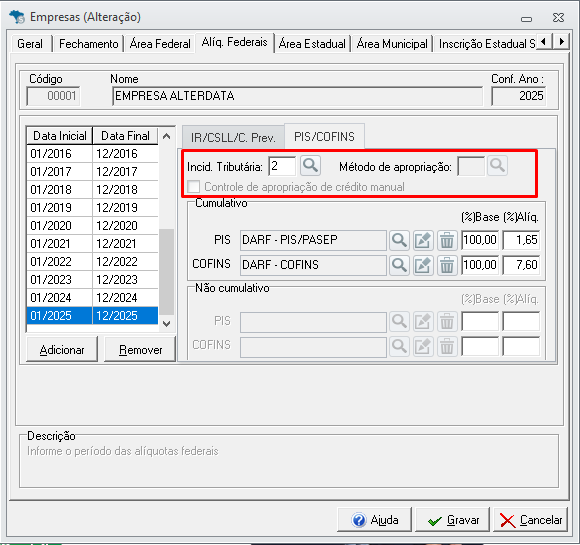Search DARF for Não cumulativo COFINS
Viewport: 580px width, 545px height.
pos(399,346)
